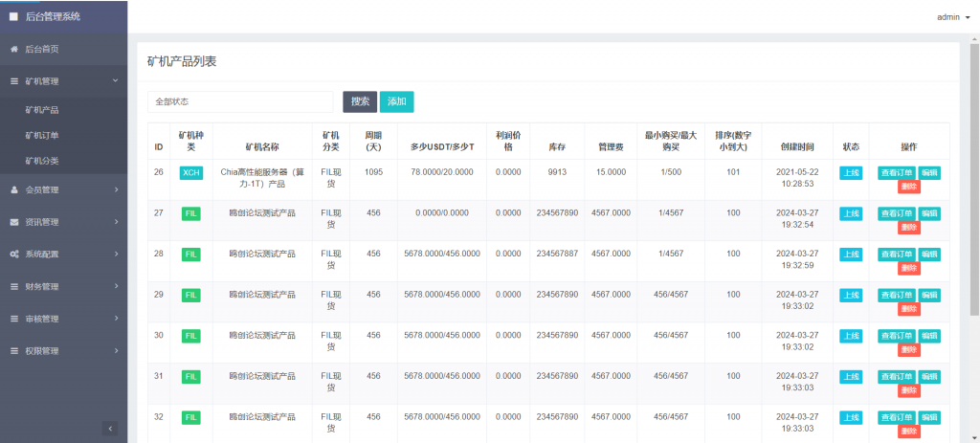The image size is (980, 443).
Task: Open 矿机产品 submenu item
Action: (42, 110)
